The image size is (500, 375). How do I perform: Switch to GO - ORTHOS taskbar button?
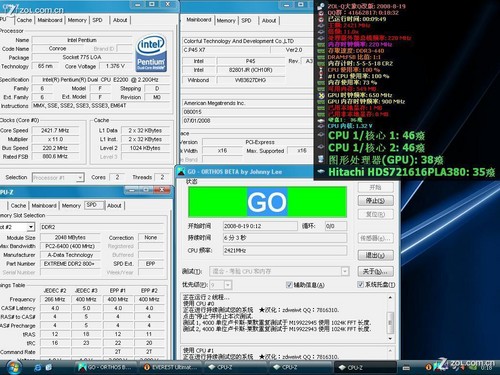(x=106, y=367)
